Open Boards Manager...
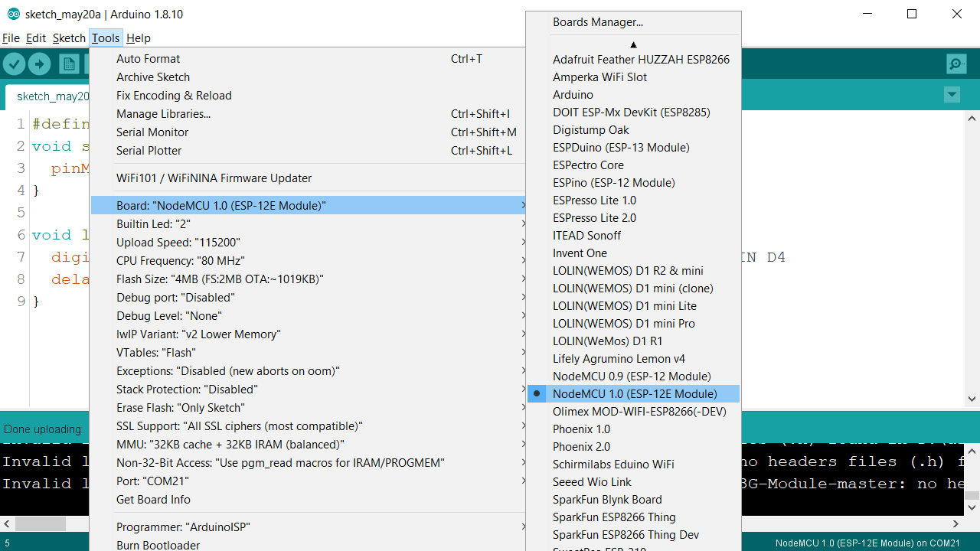This screenshot has width=980, height=551. tap(633, 22)
